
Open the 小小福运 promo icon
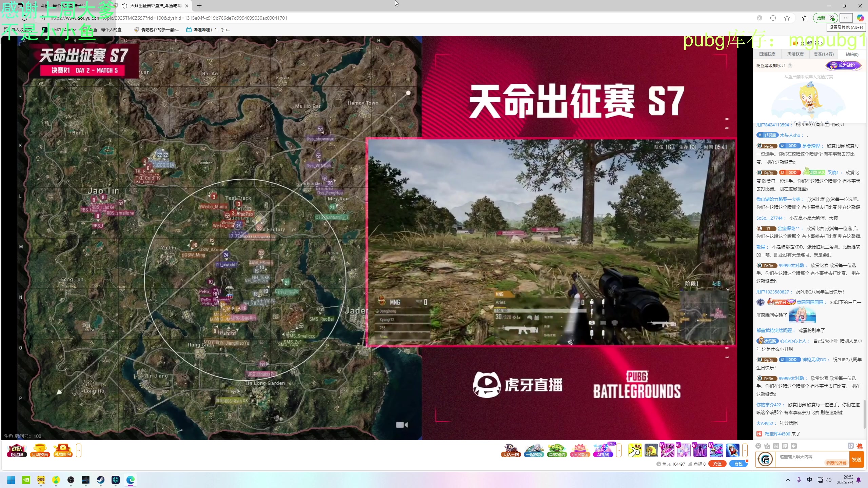tap(580, 450)
